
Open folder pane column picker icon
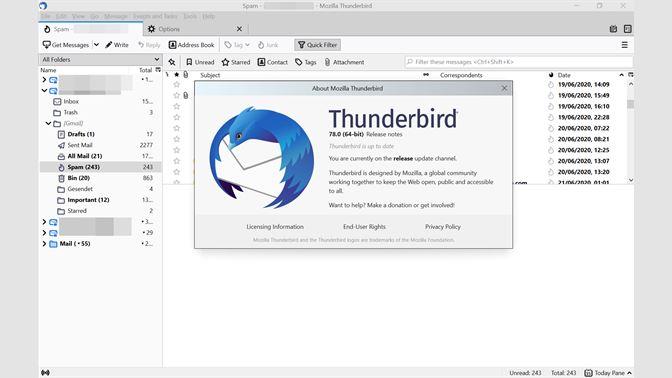point(158,70)
